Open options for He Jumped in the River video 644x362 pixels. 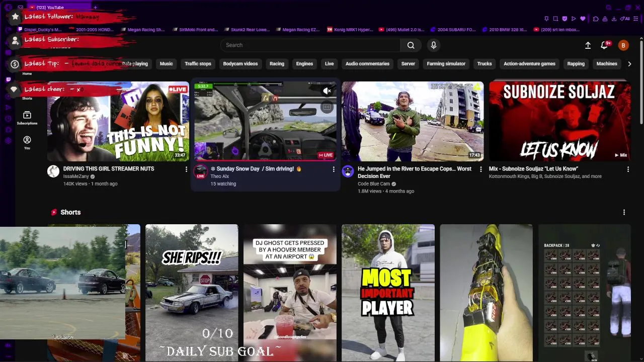480,169
